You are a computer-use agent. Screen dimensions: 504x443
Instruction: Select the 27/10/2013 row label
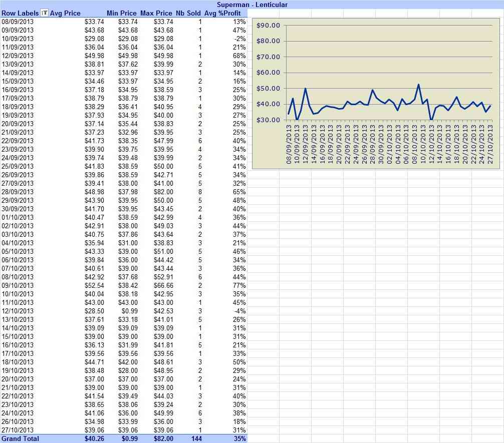coord(18,430)
